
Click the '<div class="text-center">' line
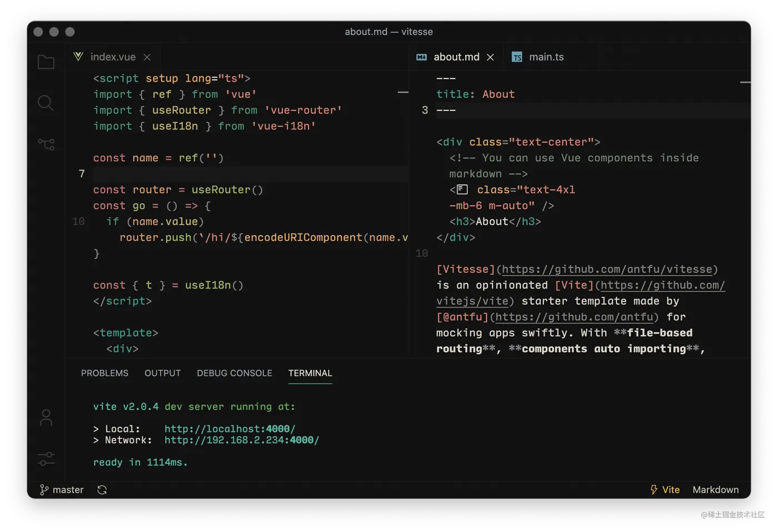518,142
